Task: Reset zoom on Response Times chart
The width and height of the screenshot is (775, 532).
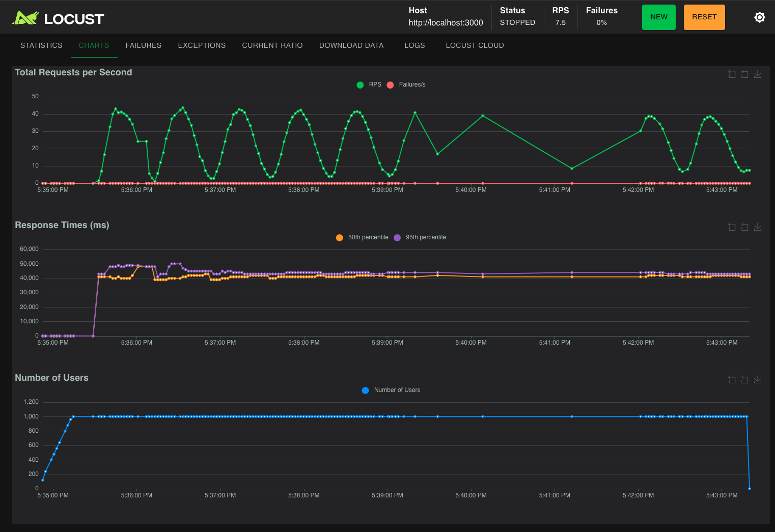Action: pos(744,227)
